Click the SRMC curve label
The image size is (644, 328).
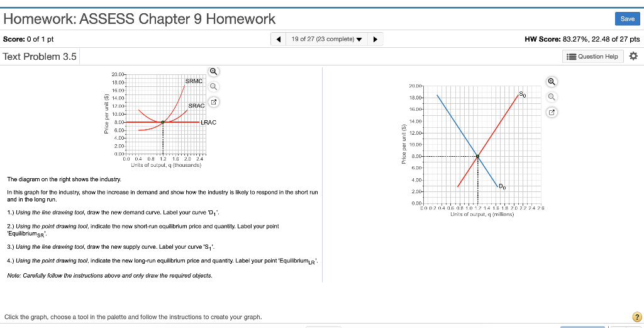pyautogui.click(x=194, y=81)
